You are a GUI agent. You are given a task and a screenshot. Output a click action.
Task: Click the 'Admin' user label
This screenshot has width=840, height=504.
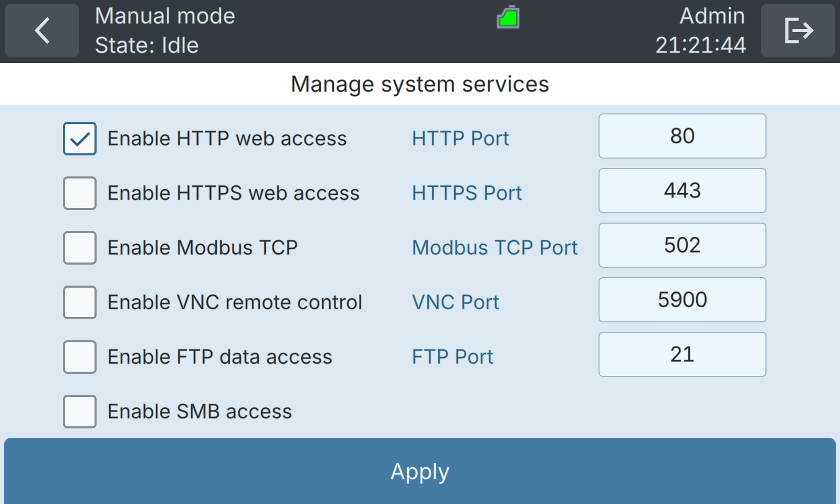712,16
